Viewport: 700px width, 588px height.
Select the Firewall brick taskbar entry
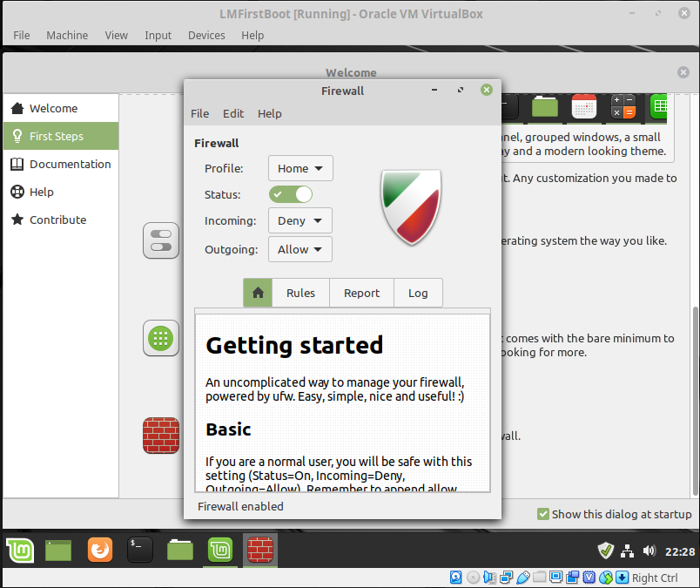click(x=260, y=550)
